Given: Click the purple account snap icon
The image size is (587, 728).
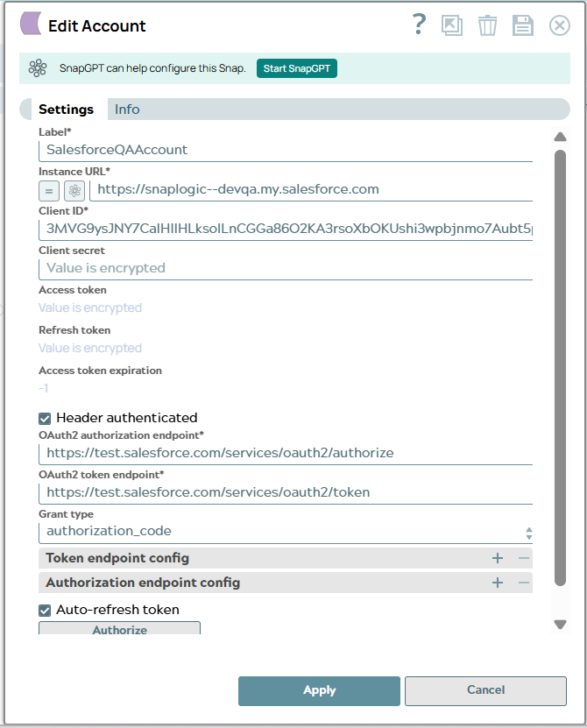Looking at the screenshot, I should coord(31,24).
